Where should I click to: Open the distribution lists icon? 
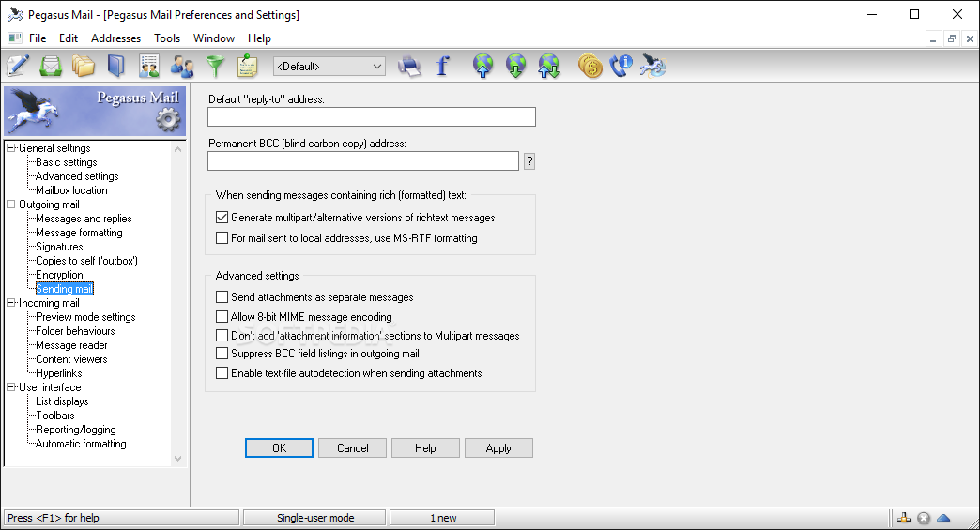(148, 66)
